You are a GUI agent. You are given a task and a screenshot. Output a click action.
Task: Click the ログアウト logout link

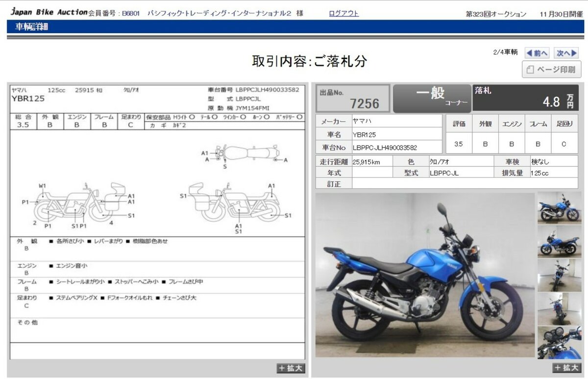point(343,13)
